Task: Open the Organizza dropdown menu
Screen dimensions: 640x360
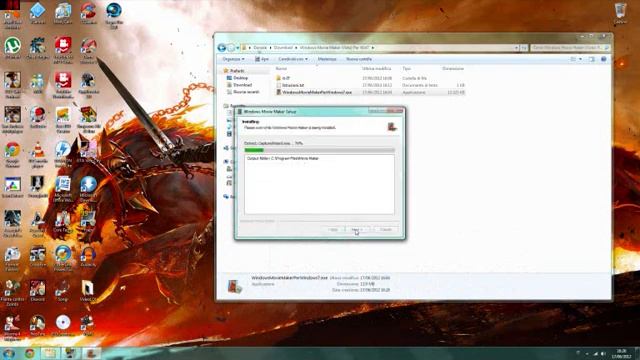Action: (233, 59)
